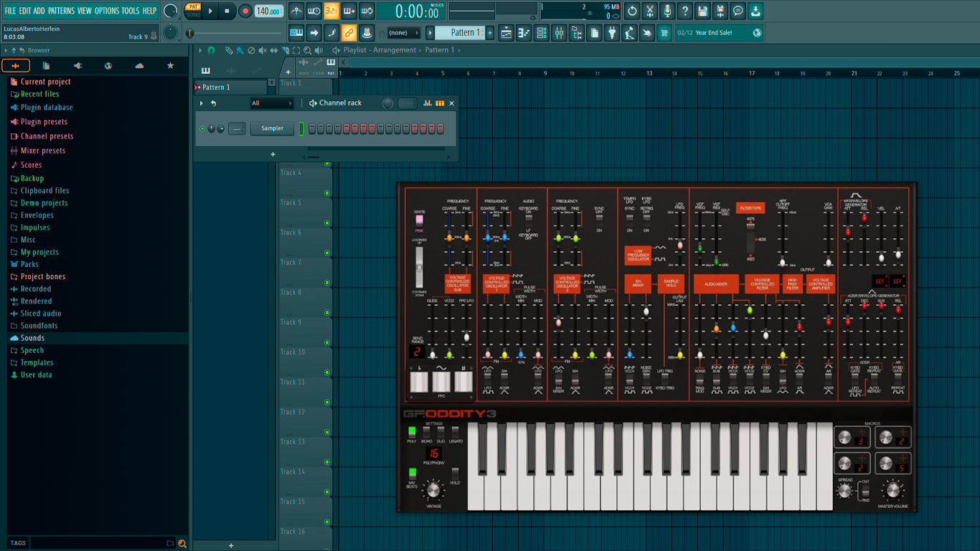Enable POLY mode switch on Oddity3
Image resolution: width=980 pixels, height=551 pixels.
tap(412, 432)
